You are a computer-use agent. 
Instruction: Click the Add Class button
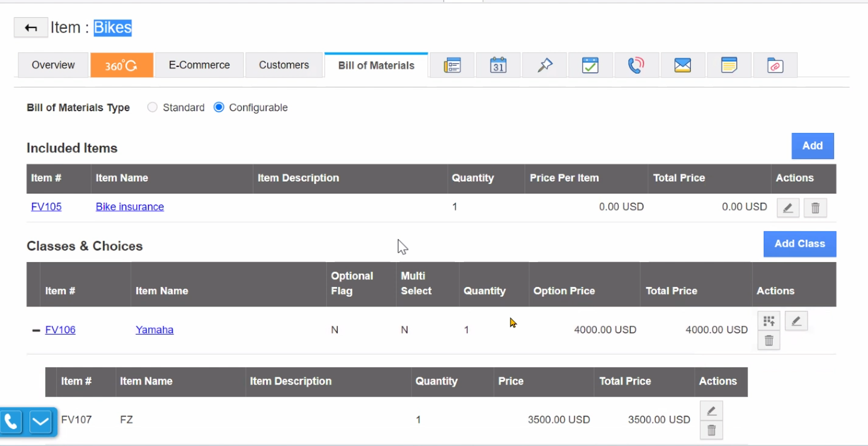point(799,244)
